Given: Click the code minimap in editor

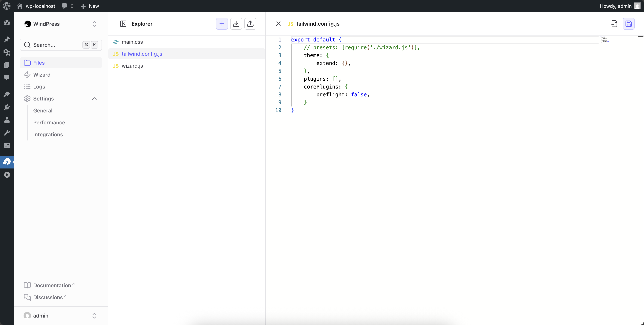Looking at the screenshot, I should [x=608, y=39].
